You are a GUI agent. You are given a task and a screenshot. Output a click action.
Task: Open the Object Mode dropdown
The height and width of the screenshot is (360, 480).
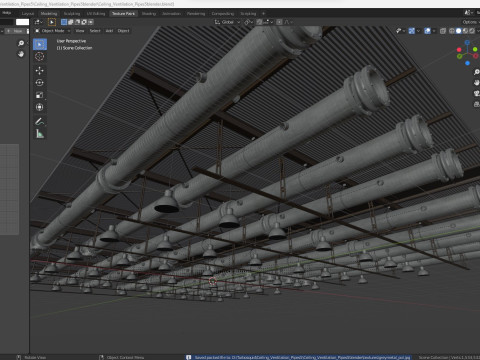coord(53,31)
